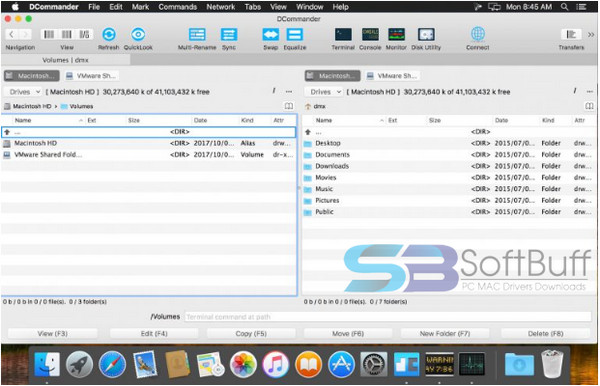Click the Delete (F8) button
The image size is (600, 386).
click(x=545, y=334)
